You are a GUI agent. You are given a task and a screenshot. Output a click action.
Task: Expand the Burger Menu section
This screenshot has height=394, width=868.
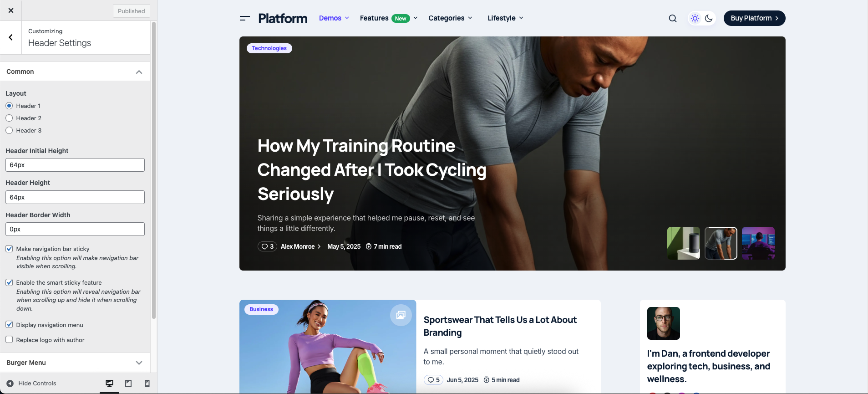(75, 363)
